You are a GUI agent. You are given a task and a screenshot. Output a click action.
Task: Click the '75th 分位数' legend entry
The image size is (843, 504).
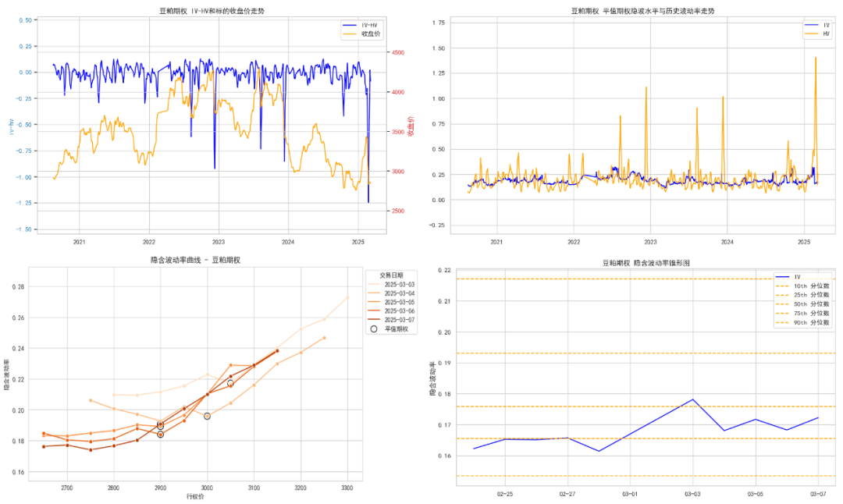802,314
